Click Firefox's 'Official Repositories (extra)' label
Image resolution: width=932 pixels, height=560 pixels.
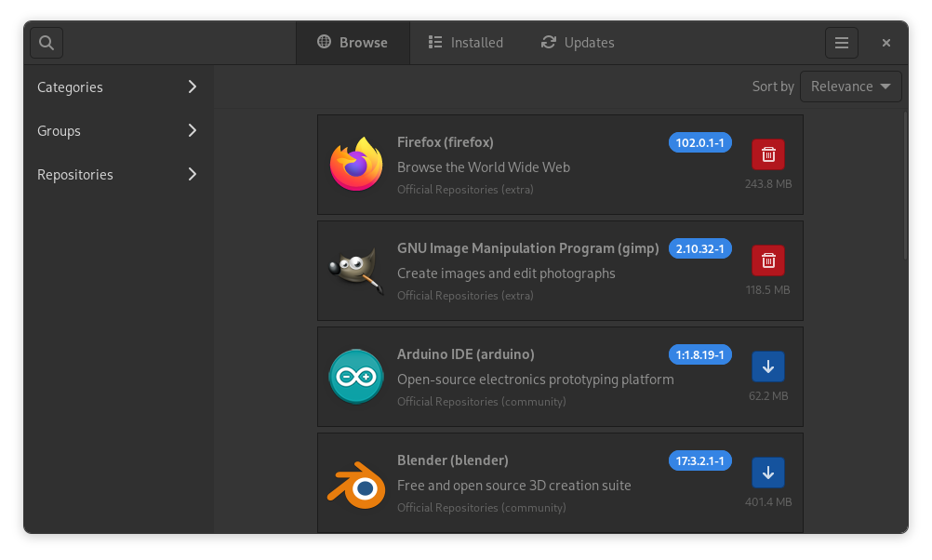click(465, 190)
